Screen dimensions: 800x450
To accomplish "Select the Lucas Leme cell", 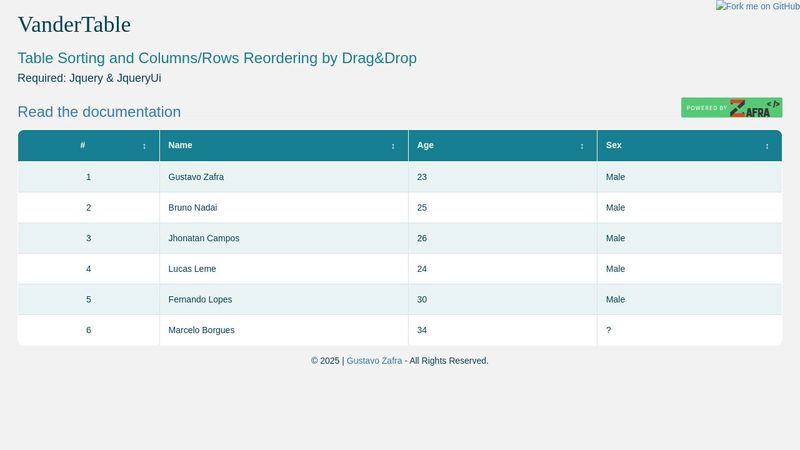I will [192, 269].
